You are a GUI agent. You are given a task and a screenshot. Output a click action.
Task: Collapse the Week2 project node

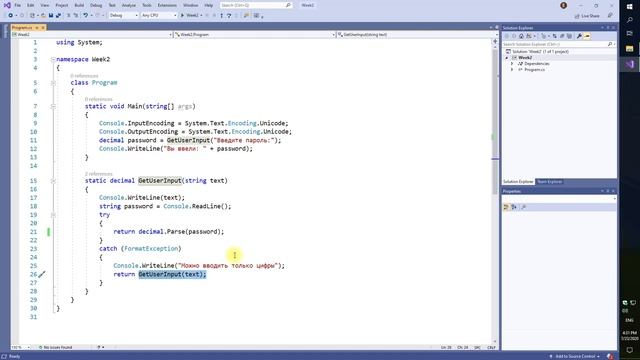coord(507,58)
